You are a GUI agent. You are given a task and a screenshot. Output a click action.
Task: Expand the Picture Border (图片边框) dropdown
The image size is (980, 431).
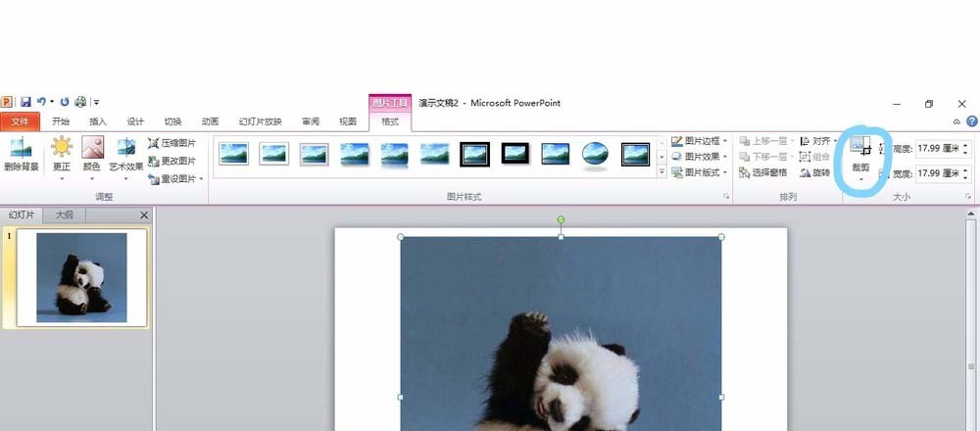700,141
